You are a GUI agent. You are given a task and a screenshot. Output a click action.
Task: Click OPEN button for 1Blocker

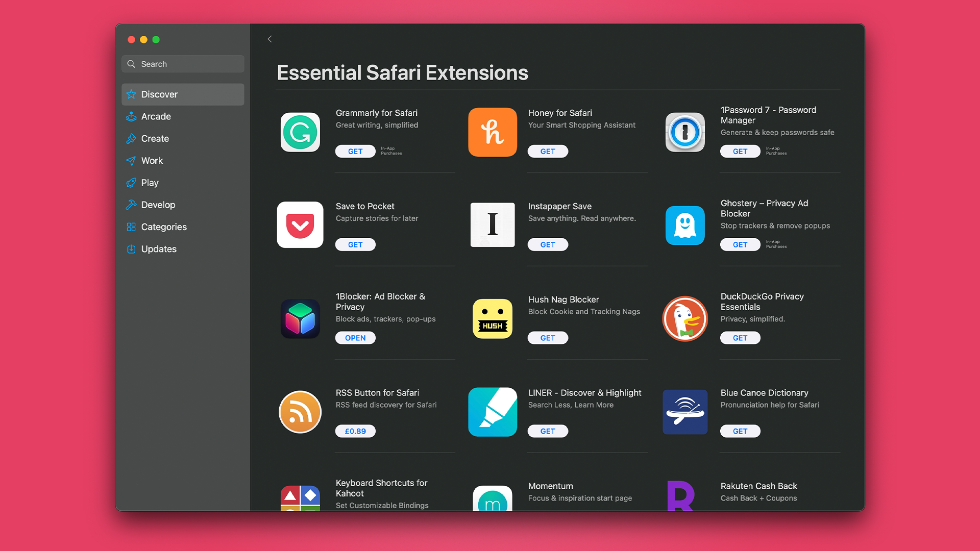click(x=355, y=338)
